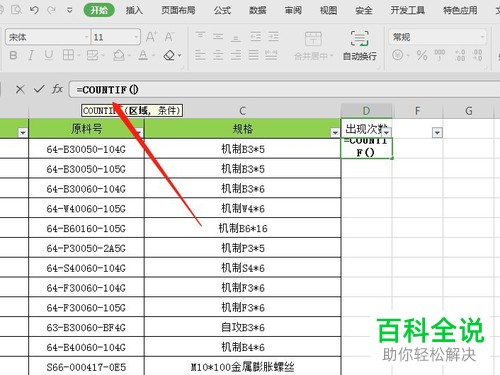Click the 自动换行 wrap text button
Image resolution: width=500 pixels, height=375 pixels.
tap(360, 46)
